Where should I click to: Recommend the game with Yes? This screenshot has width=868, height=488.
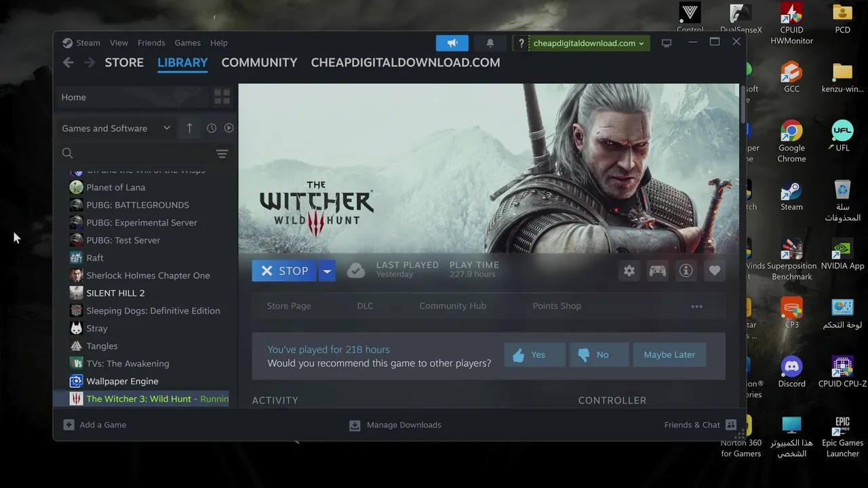pos(535,354)
